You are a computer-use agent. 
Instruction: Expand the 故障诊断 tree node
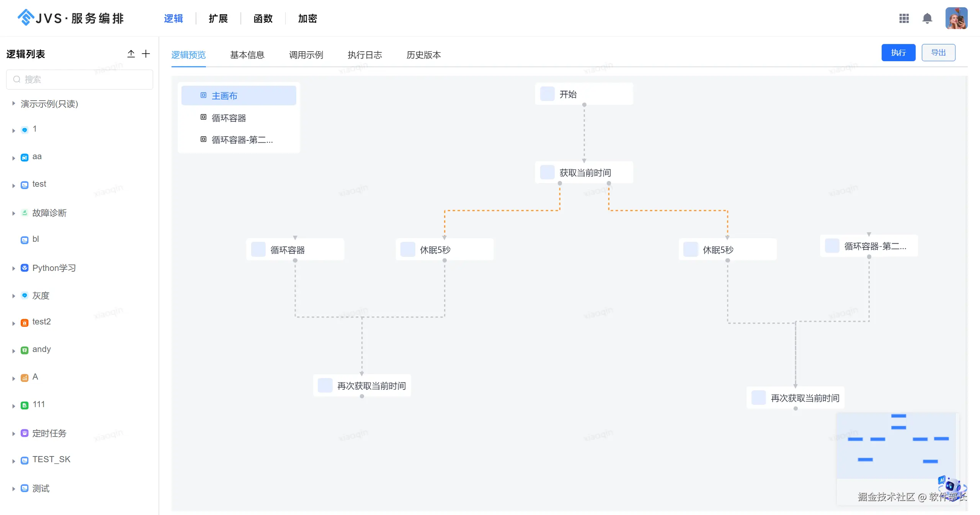(13, 213)
